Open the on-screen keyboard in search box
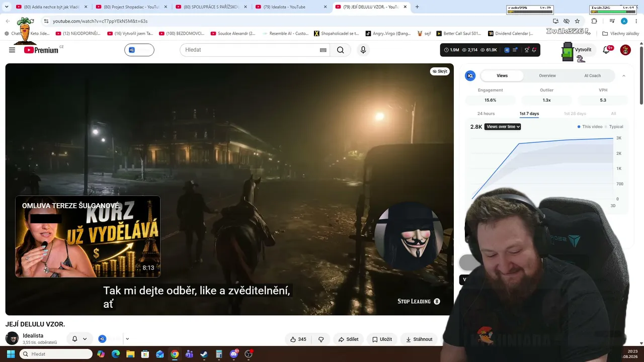Screen dimensions: 644x362 323,50
